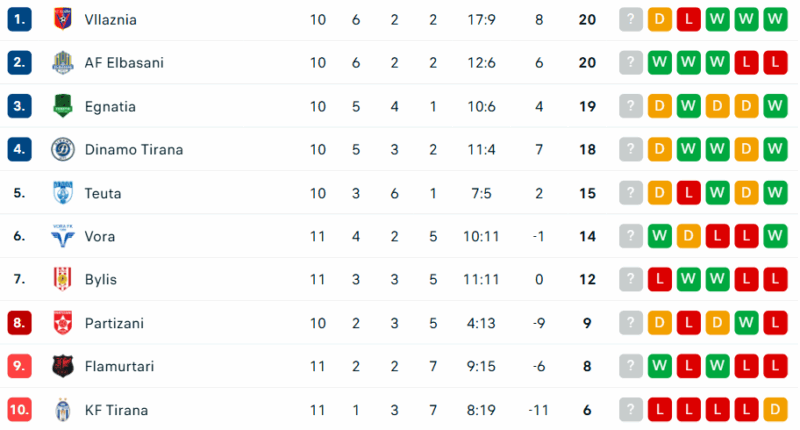Click the Vora club crest
The width and height of the screenshot is (800, 430).
tap(63, 237)
